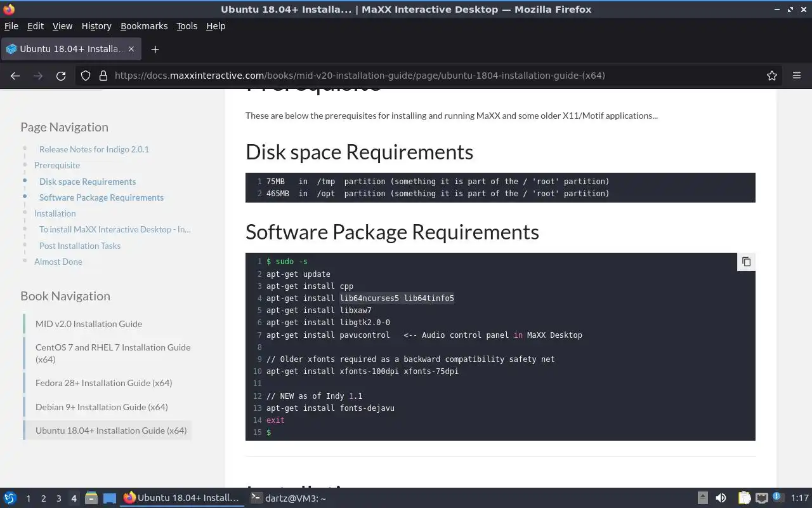Go to Software Package Requirements navigation link
812x508 pixels.
(101, 197)
